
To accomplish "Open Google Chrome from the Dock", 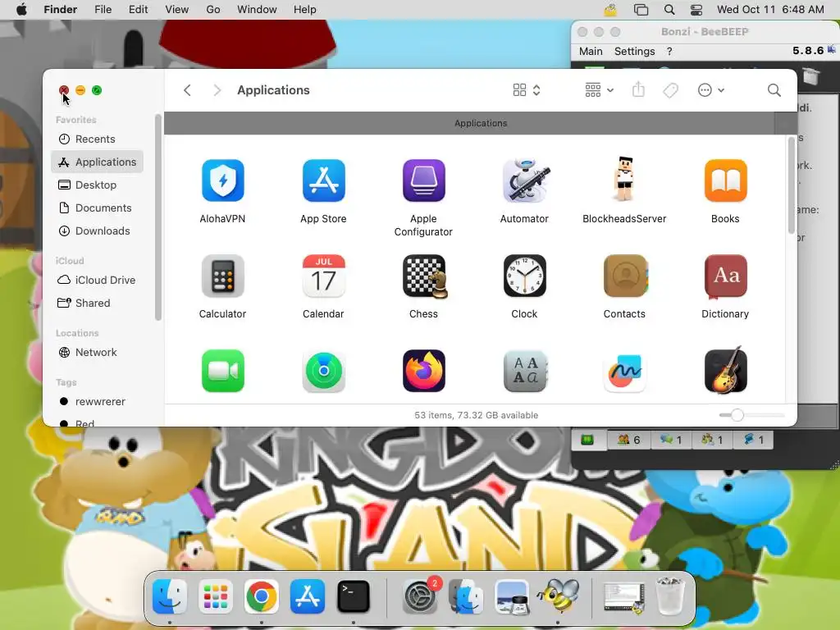I will click(x=262, y=596).
